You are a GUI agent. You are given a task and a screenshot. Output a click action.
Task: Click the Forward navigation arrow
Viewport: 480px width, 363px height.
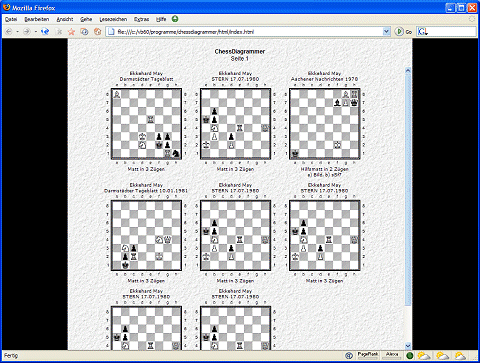(27, 32)
